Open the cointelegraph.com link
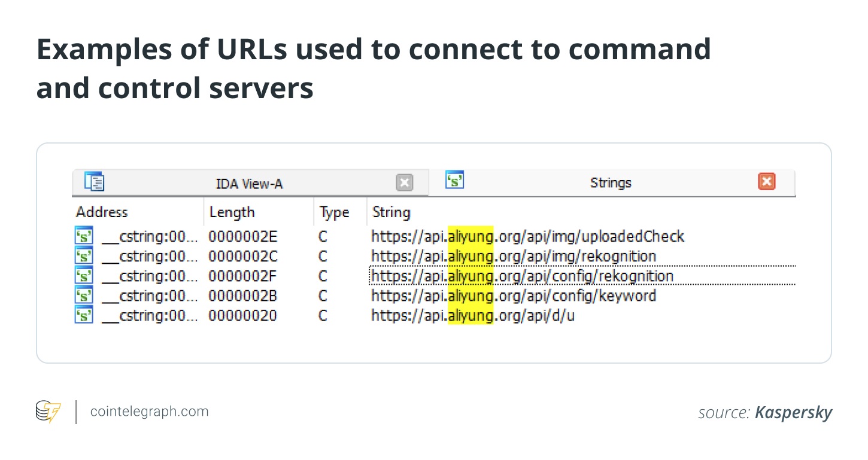Screen dimensions: 868x460 pos(149,412)
